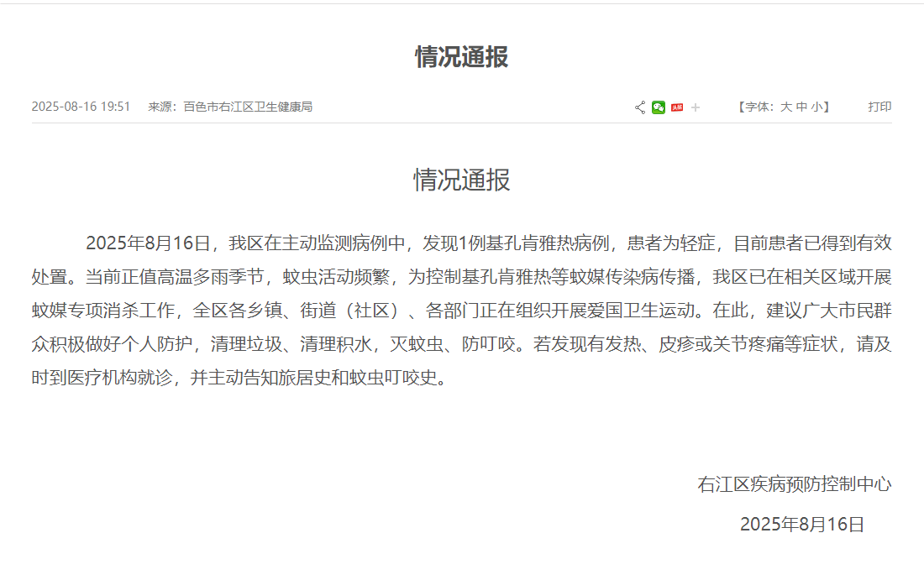Click the source 百色市右江区卫生健康局

coord(248,107)
